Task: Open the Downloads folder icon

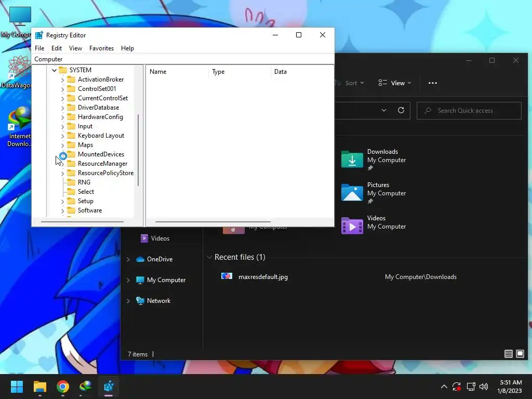Action: point(352,159)
